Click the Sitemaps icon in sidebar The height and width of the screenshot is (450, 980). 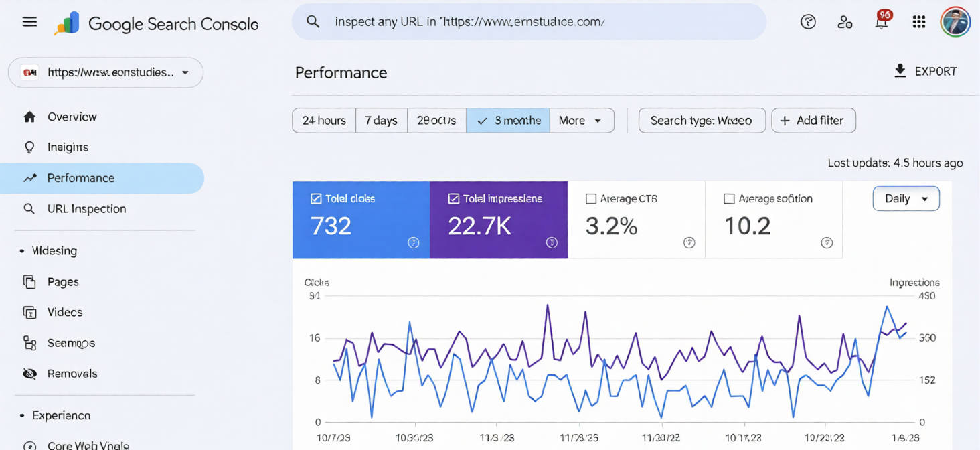[29, 343]
